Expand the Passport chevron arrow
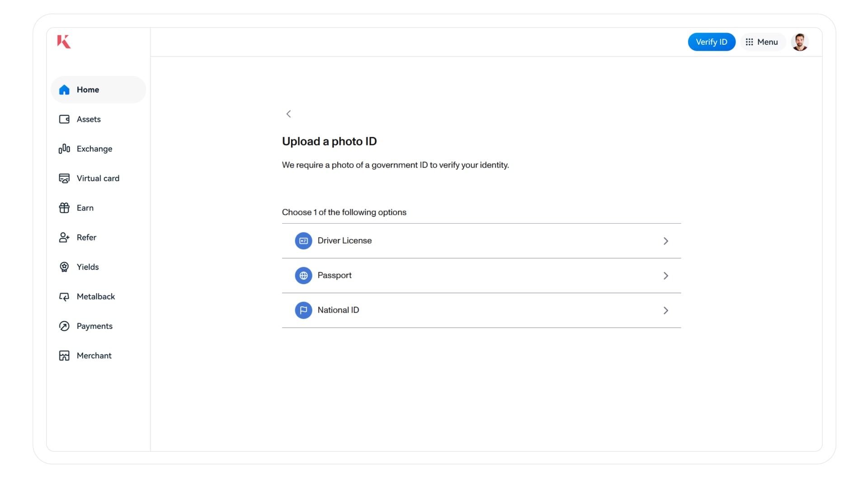The width and height of the screenshot is (868, 478). (665, 276)
